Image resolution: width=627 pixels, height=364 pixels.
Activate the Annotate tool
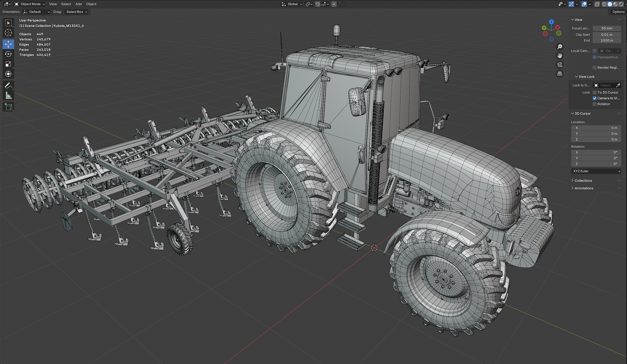point(8,86)
